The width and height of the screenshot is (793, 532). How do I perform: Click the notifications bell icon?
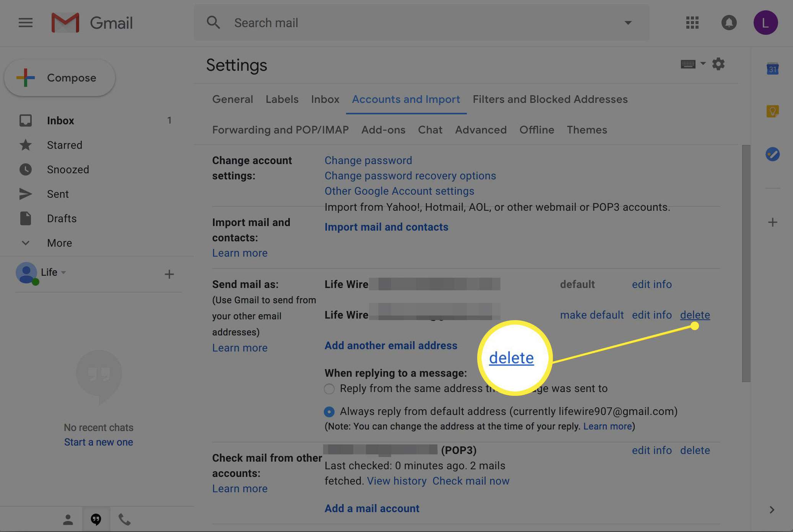click(729, 23)
